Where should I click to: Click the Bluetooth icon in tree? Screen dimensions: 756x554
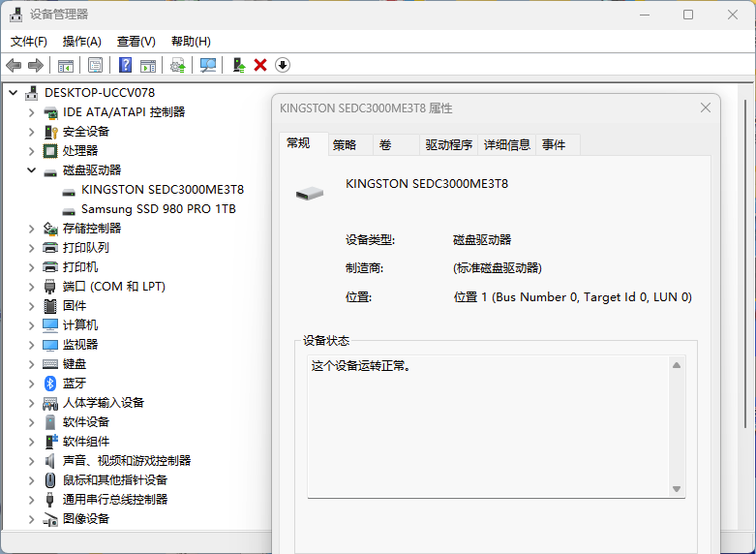click(x=50, y=384)
